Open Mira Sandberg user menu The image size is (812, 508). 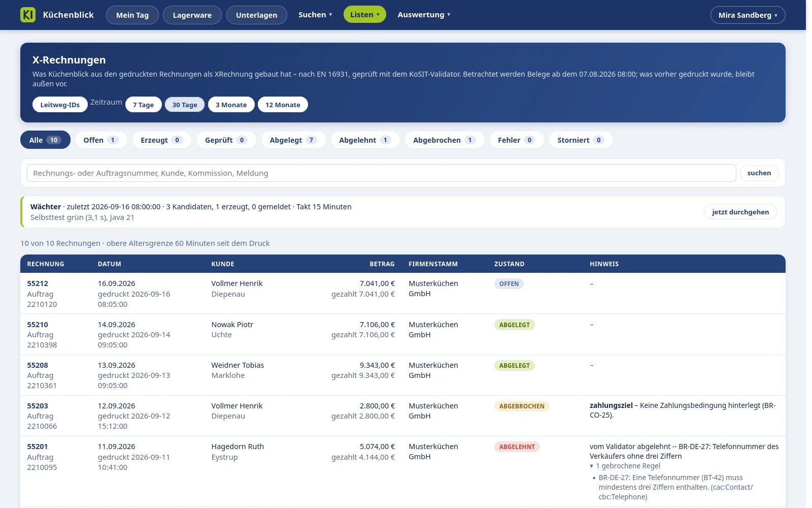(748, 15)
